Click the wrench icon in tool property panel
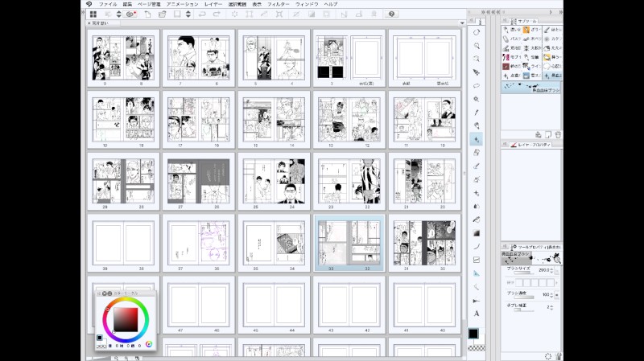 [x=558, y=356]
